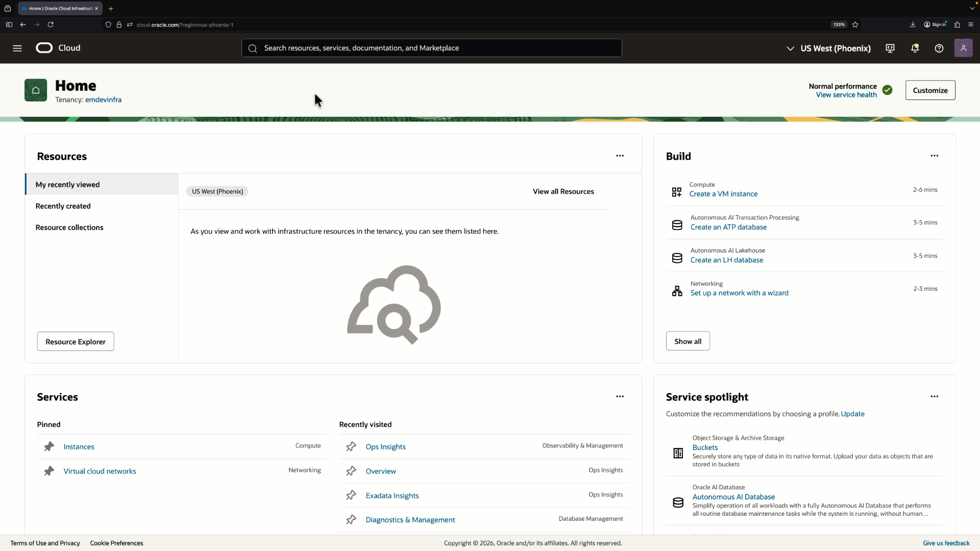Unpin Virtual cloud networks
This screenshot has width=980, height=551.
48,471
